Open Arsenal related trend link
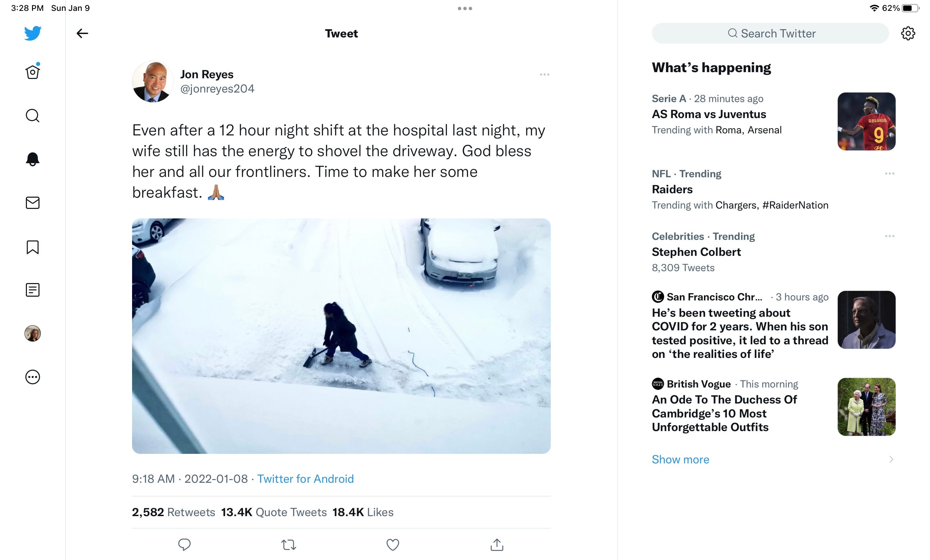The width and height of the screenshot is (930, 560). (764, 130)
